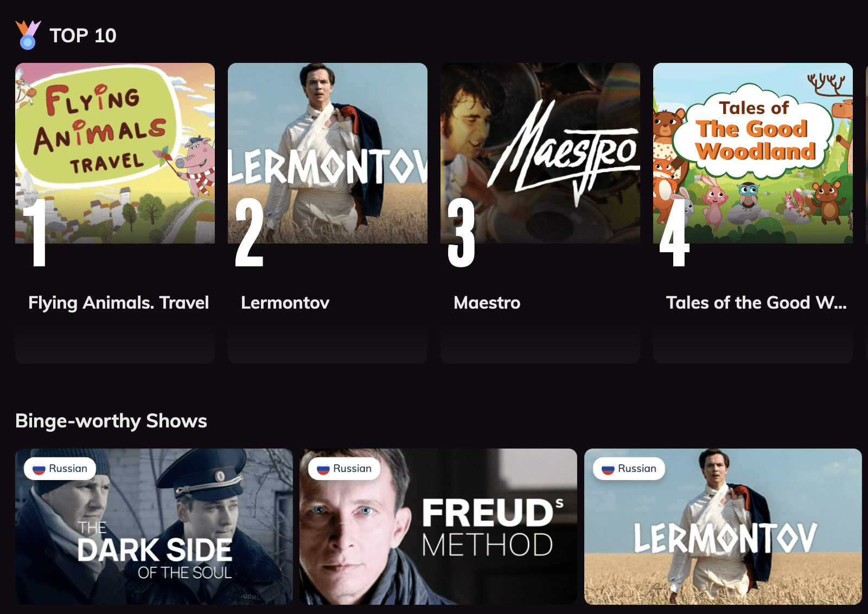Image resolution: width=868 pixels, height=614 pixels.
Task: Click the Flying Animals. Travel title
Action: (x=118, y=303)
